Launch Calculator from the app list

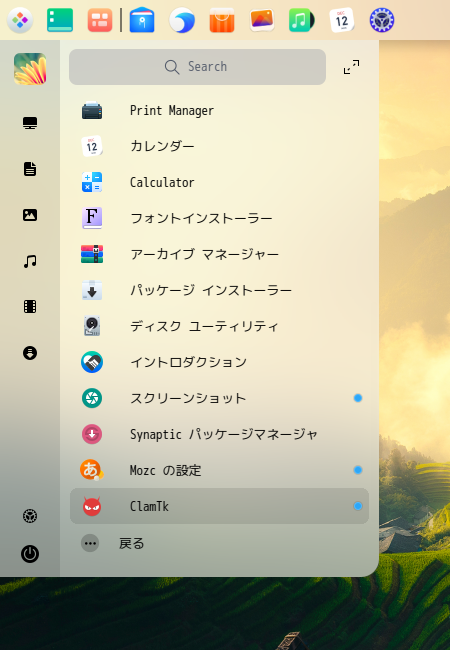(x=219, y=182)
